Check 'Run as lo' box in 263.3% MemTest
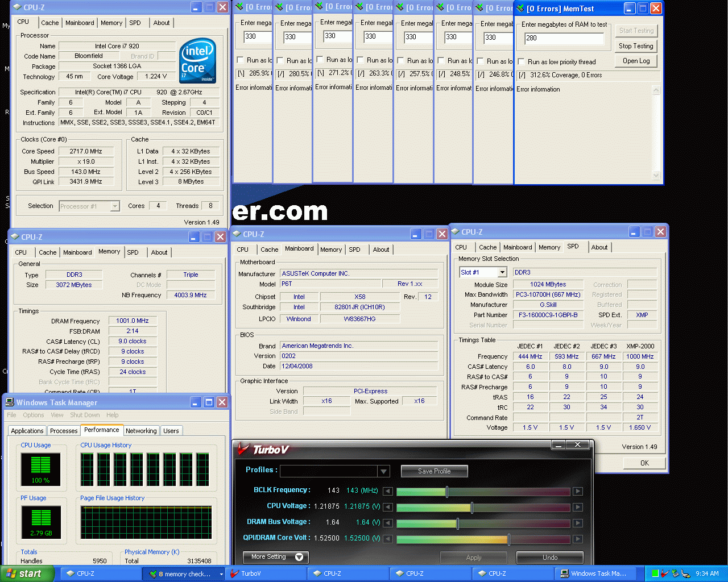This screenshot has width=728, height=582. click(360, 60)
